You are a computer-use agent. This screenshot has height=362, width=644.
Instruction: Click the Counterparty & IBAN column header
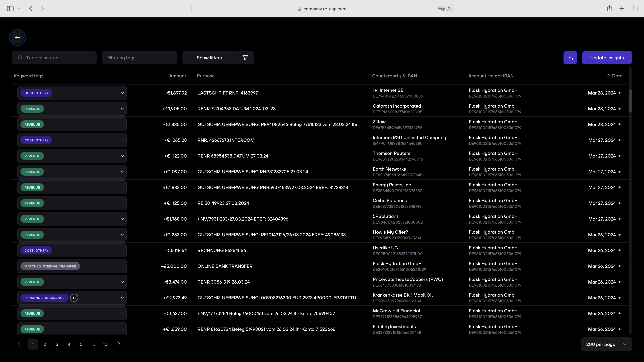394,76
